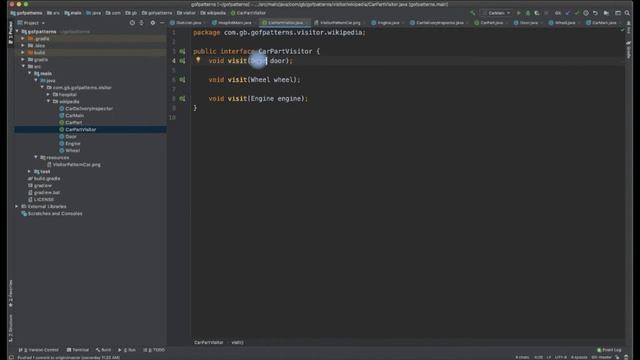
Task: Switch to the CarPartVisitor.java editor tab
Action: pos(284,23)
